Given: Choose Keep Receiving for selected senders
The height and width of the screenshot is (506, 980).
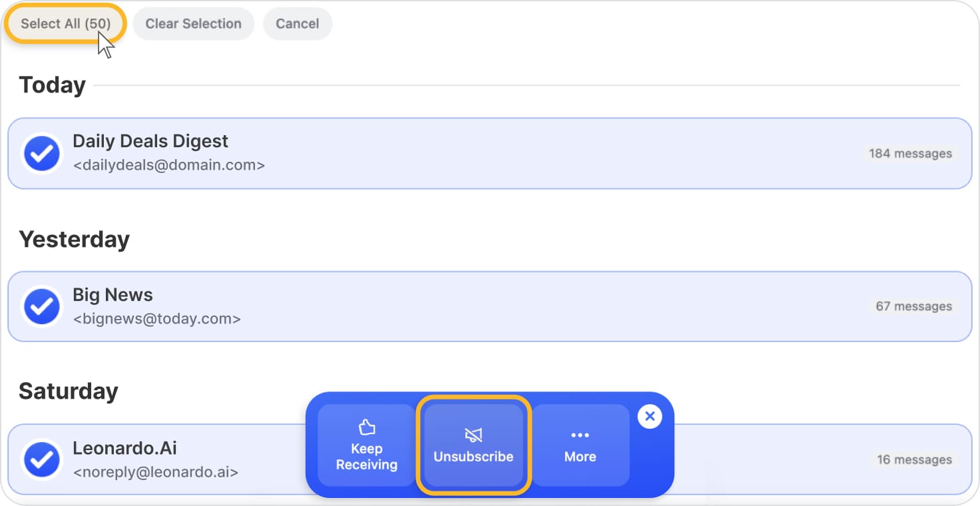Looking at the screenshot, I should coord(366,444).
